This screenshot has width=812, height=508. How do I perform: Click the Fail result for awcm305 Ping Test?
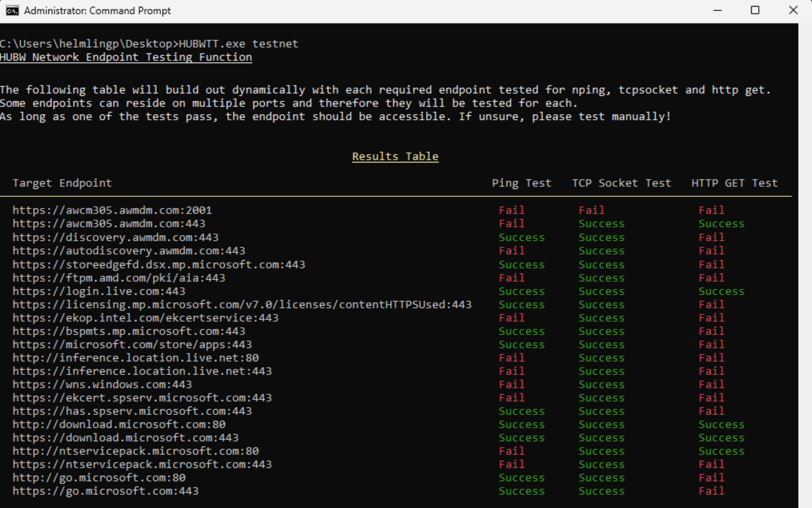511,210
